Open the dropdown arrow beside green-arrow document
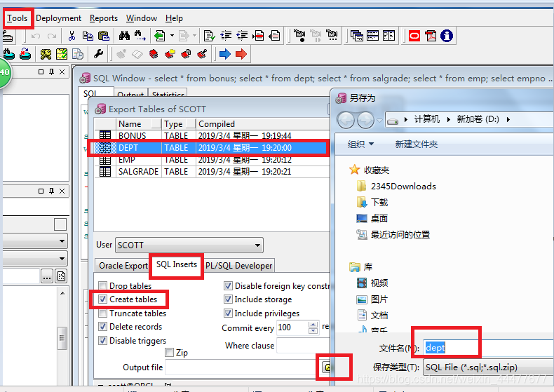This screenshot has height=392, width=554. tap(172, 36)
